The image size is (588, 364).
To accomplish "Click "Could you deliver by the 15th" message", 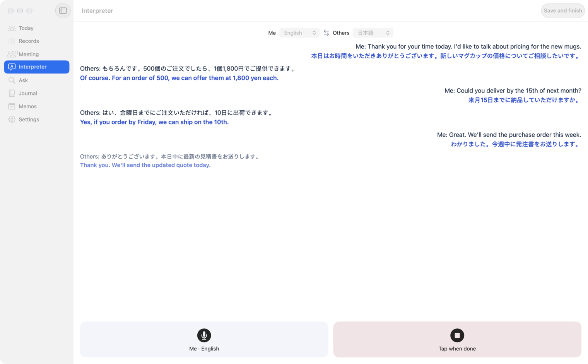I will (513, 91).
